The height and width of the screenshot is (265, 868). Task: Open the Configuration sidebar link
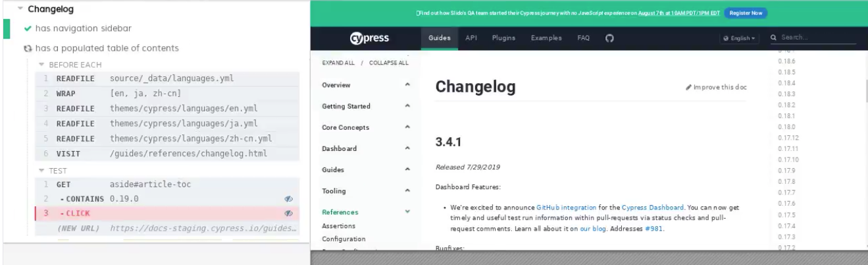[344, 239]
